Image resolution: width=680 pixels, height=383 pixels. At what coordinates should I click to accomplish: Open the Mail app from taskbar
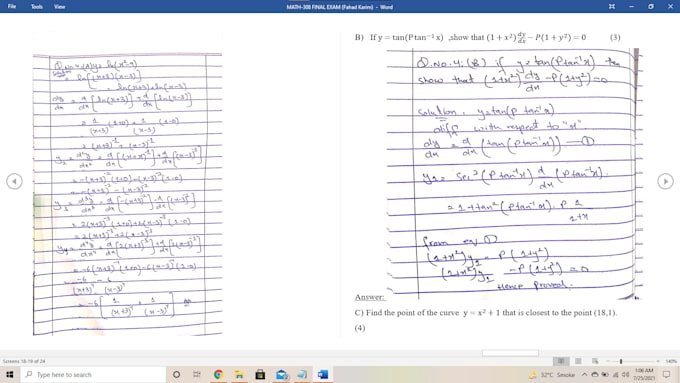281,374
